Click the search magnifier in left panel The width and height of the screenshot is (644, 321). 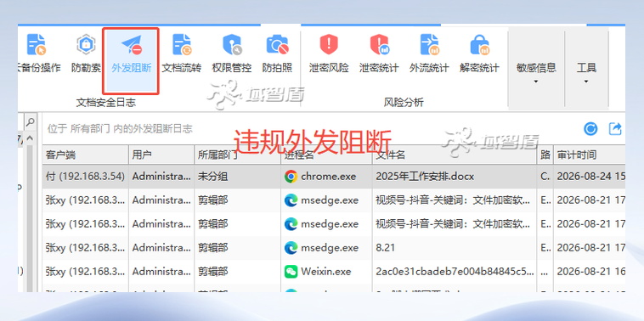pyautogui.click(x=30, y=122)
